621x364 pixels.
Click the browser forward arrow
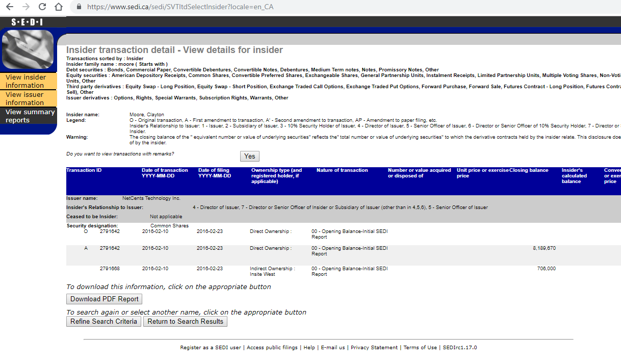coord(26,7)
